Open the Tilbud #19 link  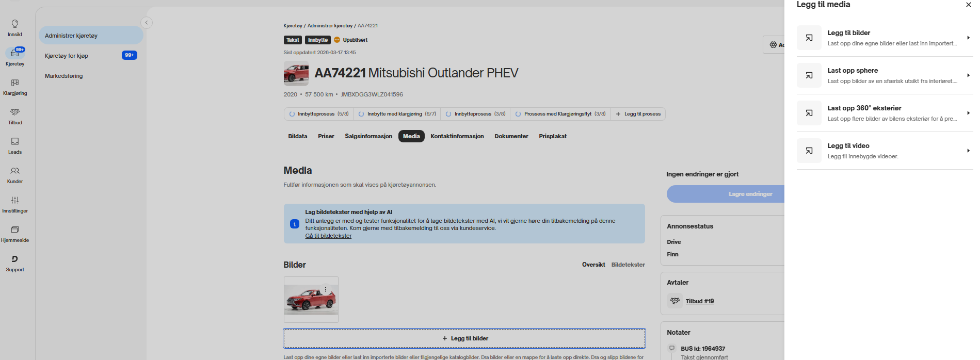tap(699, 301)
